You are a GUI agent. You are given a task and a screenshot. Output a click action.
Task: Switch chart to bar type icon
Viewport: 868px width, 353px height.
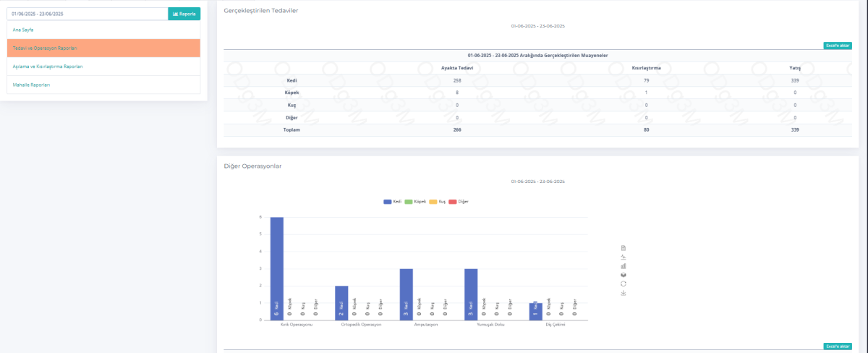point(624,266)
